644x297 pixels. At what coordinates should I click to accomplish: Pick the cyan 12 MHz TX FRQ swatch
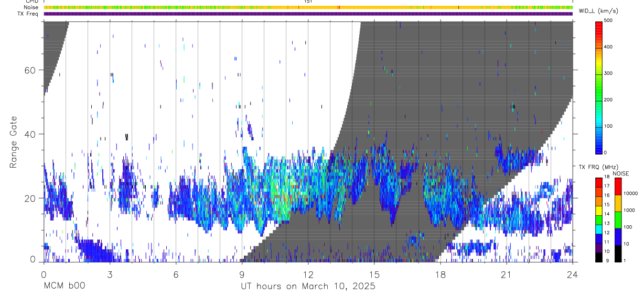[599, 229]
